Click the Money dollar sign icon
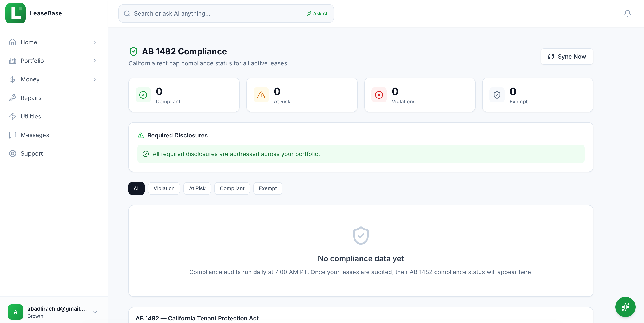644x323 pixels. click(12, 79)
